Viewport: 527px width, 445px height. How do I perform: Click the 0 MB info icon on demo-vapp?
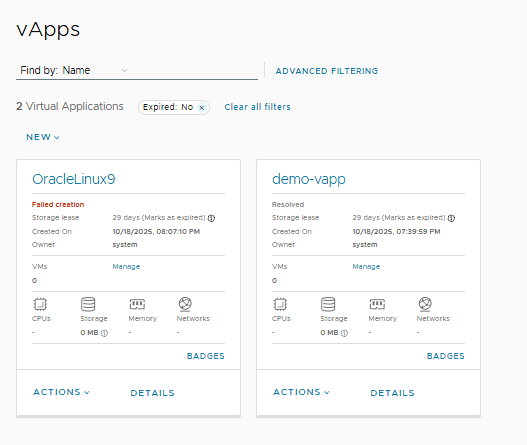tap(344, 333)
